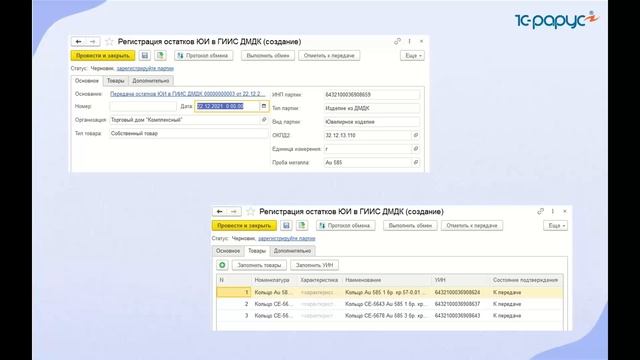
Task: Open vertical dots menu in Товары-tab window
Action: coord(553,211)
